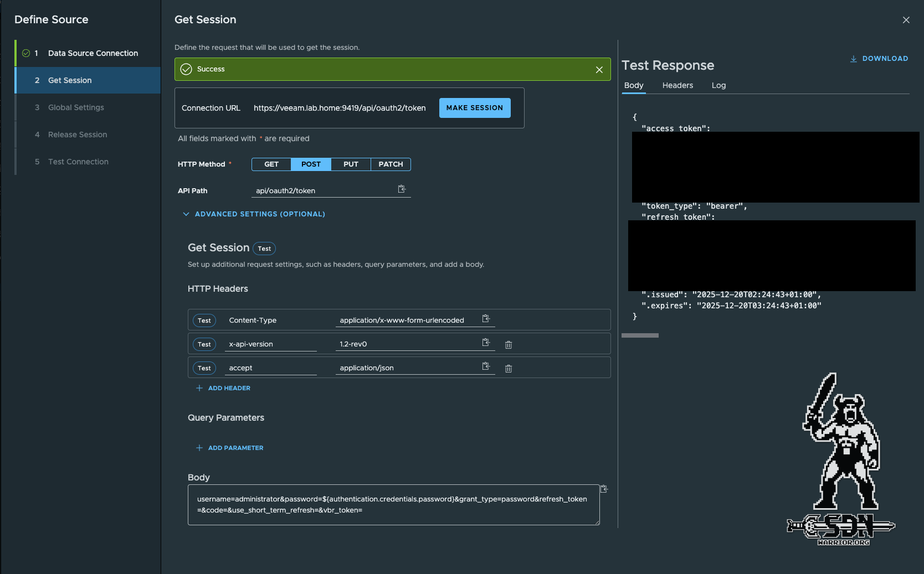The image size is (924, 574).
Task: Switch HTTP method to PATCH
Action: pyautogui.click(x=391, y=164)
